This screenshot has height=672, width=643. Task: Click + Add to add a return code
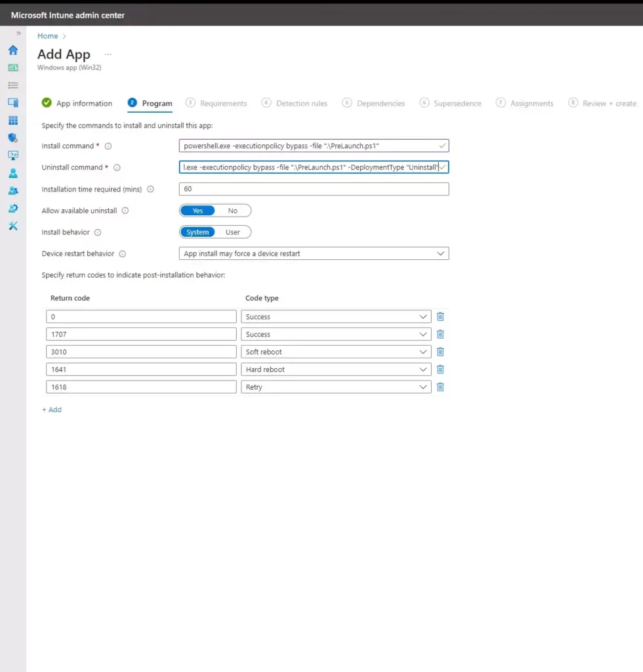coord(52,409)
